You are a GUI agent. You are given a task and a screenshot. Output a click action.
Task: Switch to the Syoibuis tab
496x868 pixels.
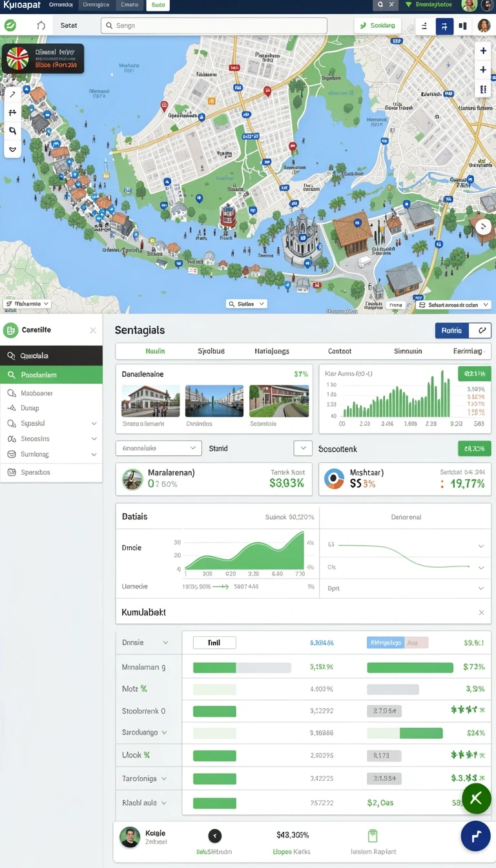211,351
